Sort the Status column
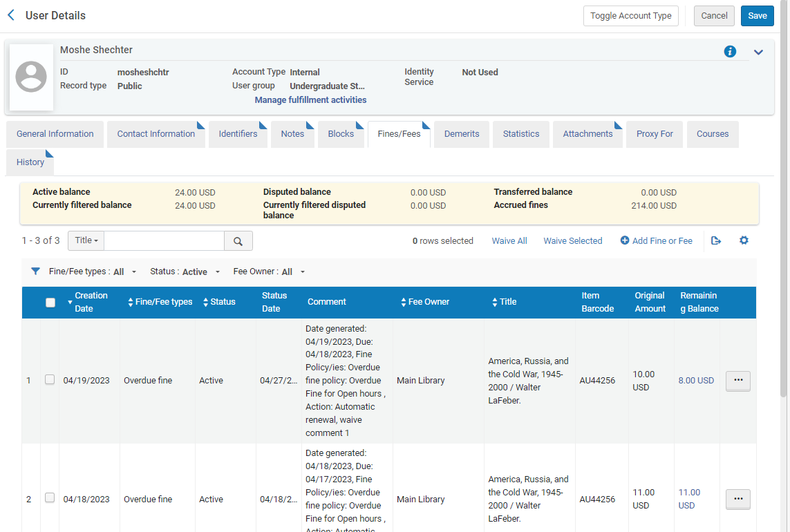Viewport: 790px width, 532px height. (205, 302)
